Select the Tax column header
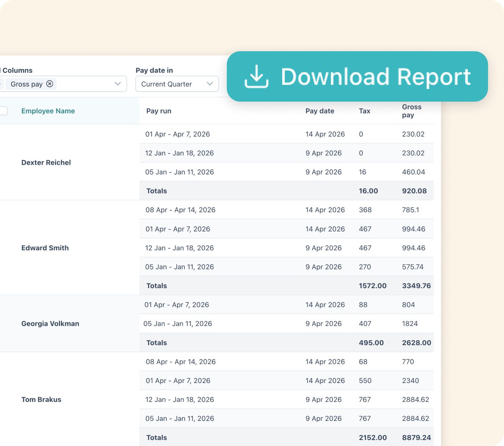 (365, 111)
